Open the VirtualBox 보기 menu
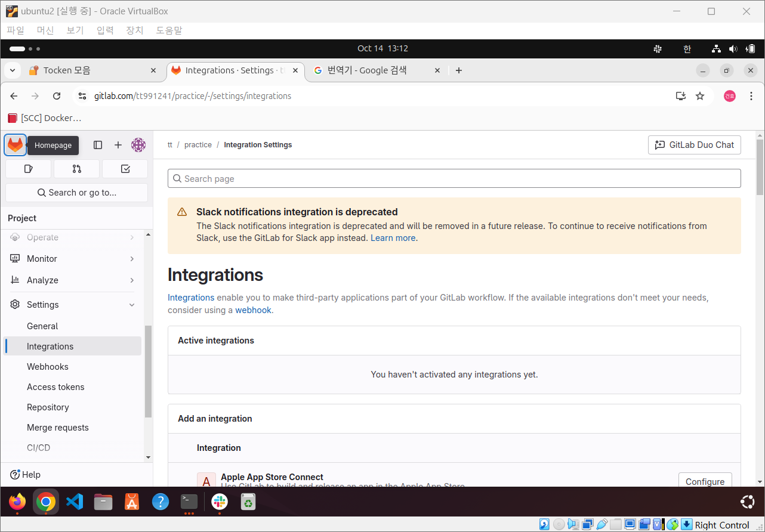The height and width of the screenshot is (532, 765). tap(75, 30)
